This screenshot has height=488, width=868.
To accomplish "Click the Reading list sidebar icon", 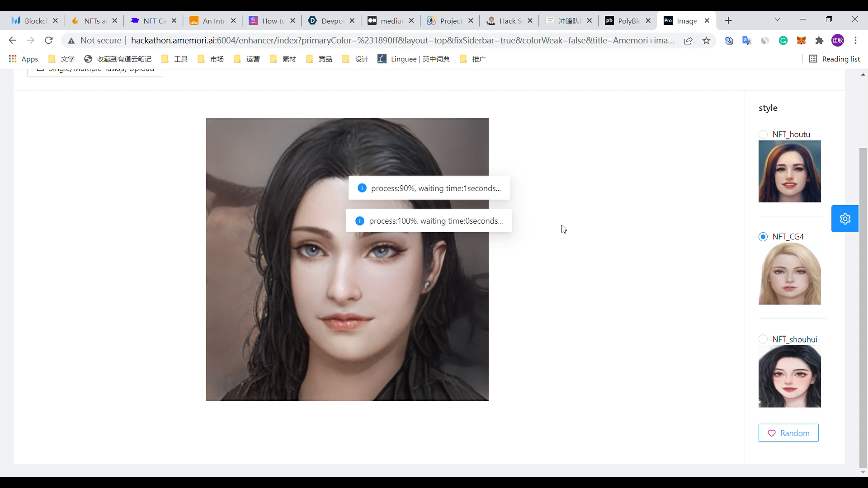I will pos(814,58).
